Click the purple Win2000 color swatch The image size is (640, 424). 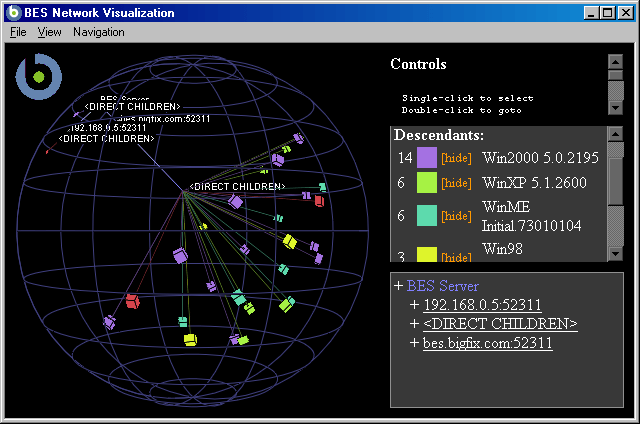point(427,158)
